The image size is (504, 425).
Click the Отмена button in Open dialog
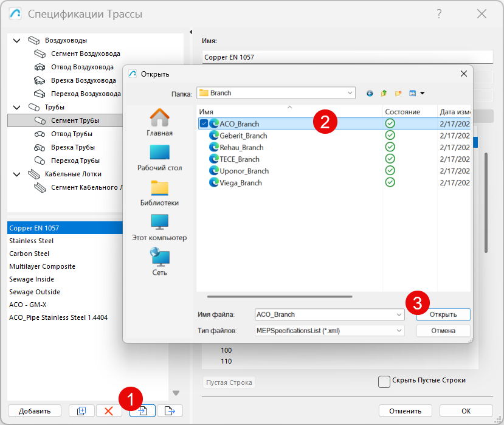pos(443,331)
